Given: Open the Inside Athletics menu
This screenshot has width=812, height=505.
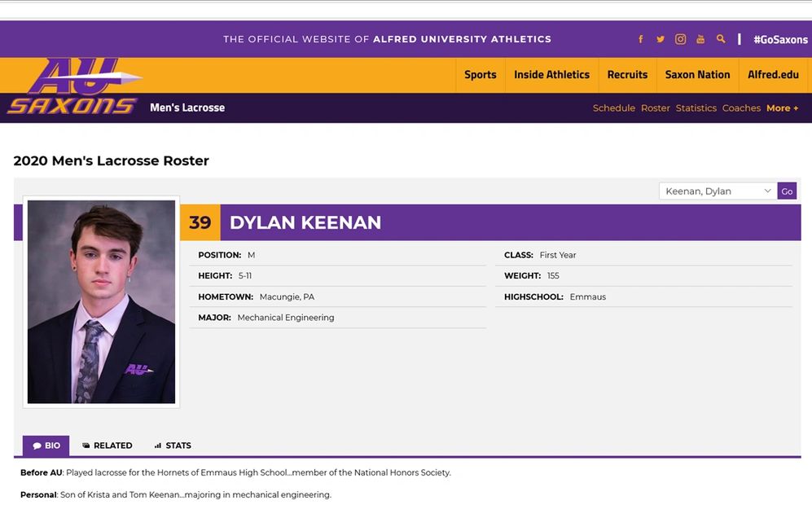Looking at the screenshot, I should pos(551,75).
